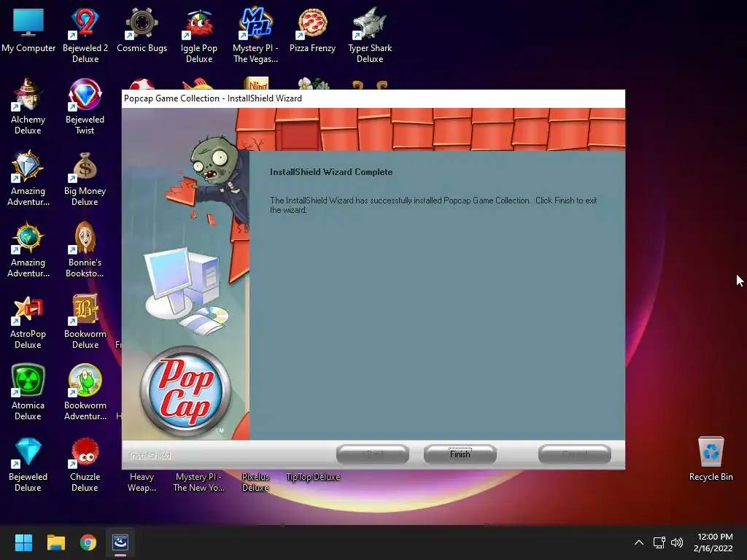Viewport: 747px width, 560px height.
Task: Select the Cosmic Bugs shortcut
Action: (x=142, y=30)
